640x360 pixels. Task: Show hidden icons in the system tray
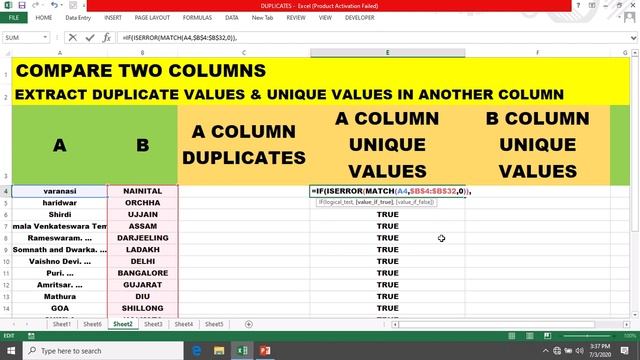546,351
